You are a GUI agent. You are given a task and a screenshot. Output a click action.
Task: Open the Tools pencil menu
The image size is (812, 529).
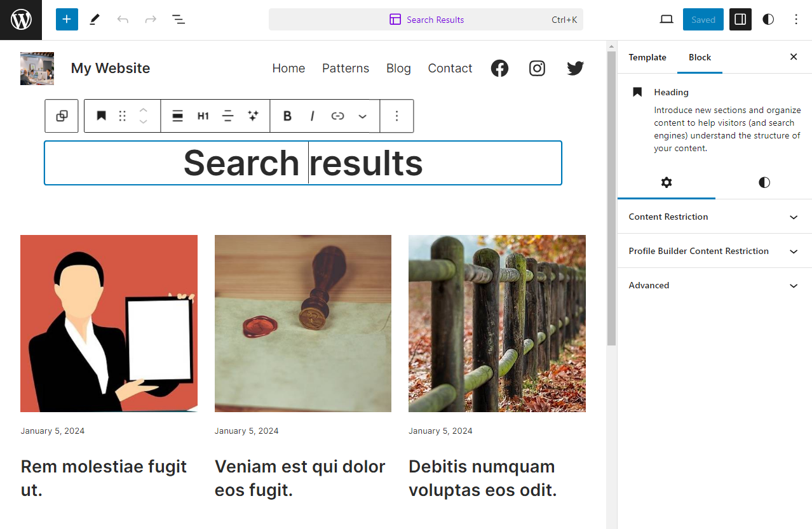[95, 20]
